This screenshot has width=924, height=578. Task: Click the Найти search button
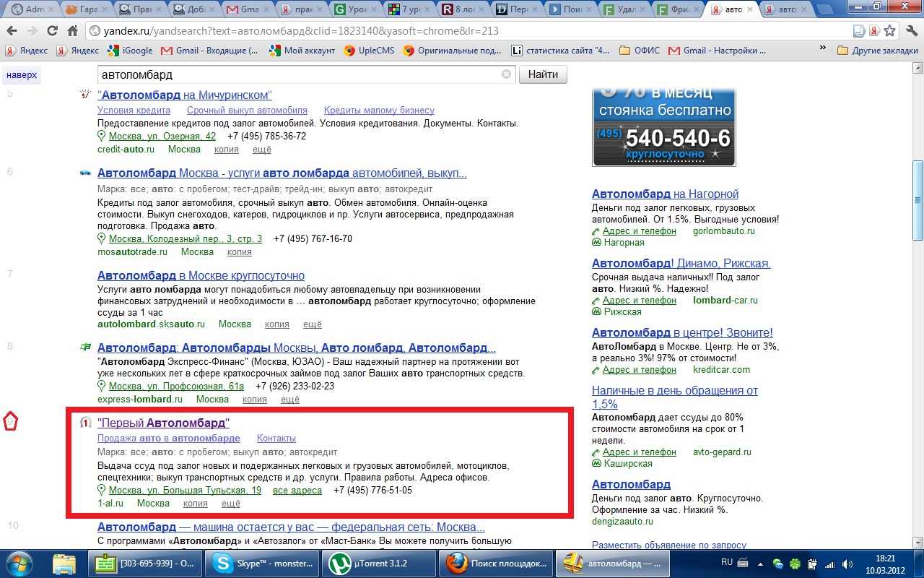click(543, 74)
